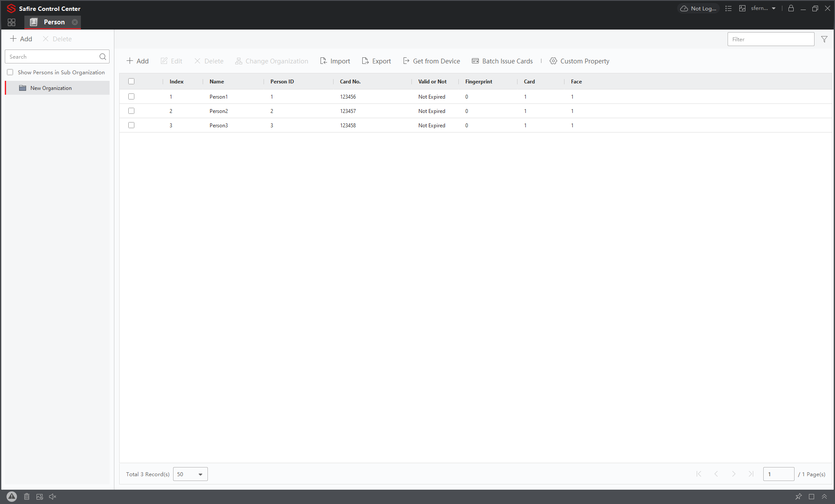This screenshot has height=504, width=835.
Task: Click the pin icon in status bar
Action: [x=798, y=497]
